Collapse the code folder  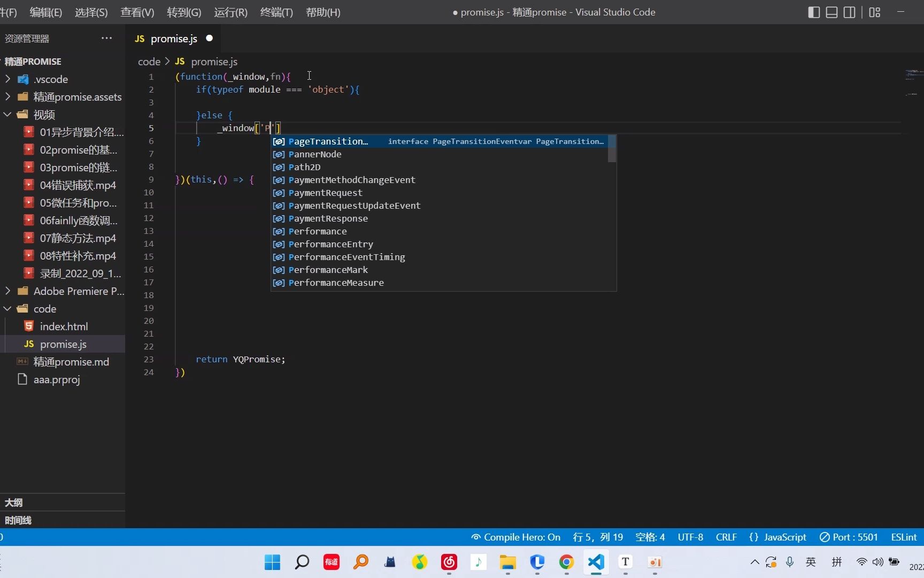63,309
